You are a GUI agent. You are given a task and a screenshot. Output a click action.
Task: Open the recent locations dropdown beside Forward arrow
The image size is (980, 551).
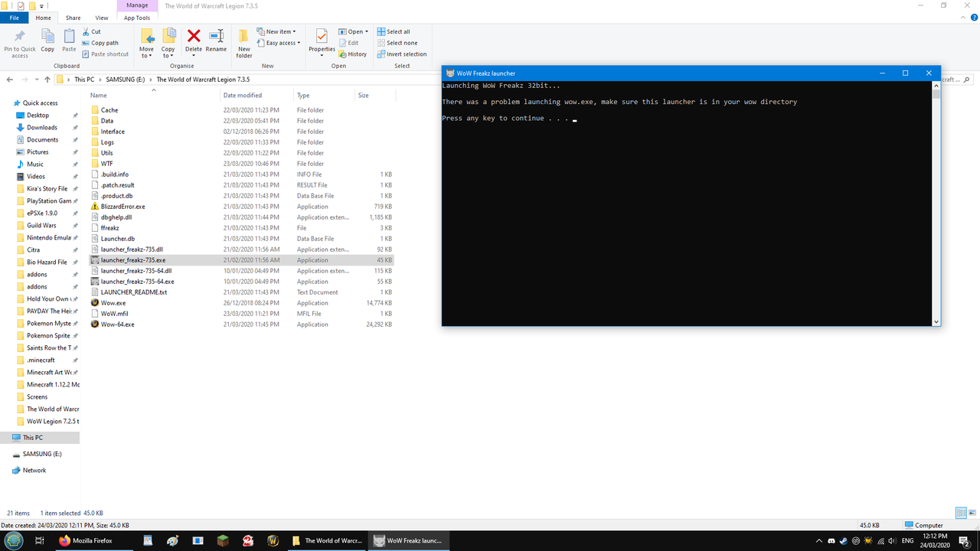pyautogui.click(x=38, y=80)
